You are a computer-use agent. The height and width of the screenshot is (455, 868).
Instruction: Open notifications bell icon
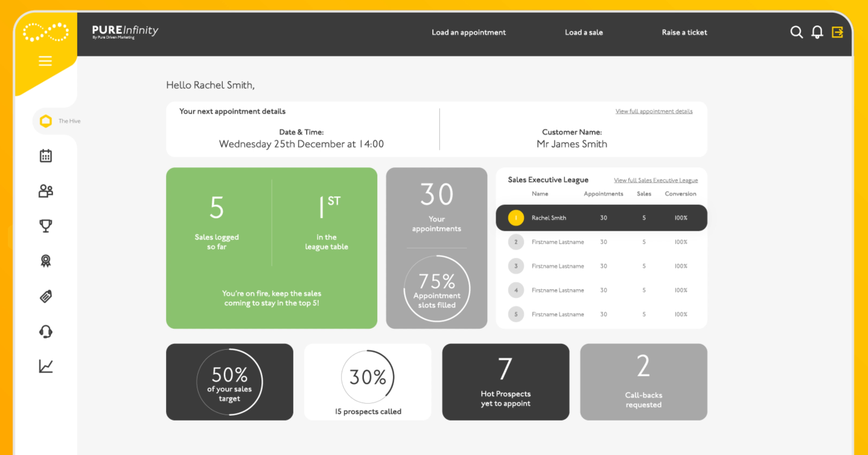[x=817, y=33]
